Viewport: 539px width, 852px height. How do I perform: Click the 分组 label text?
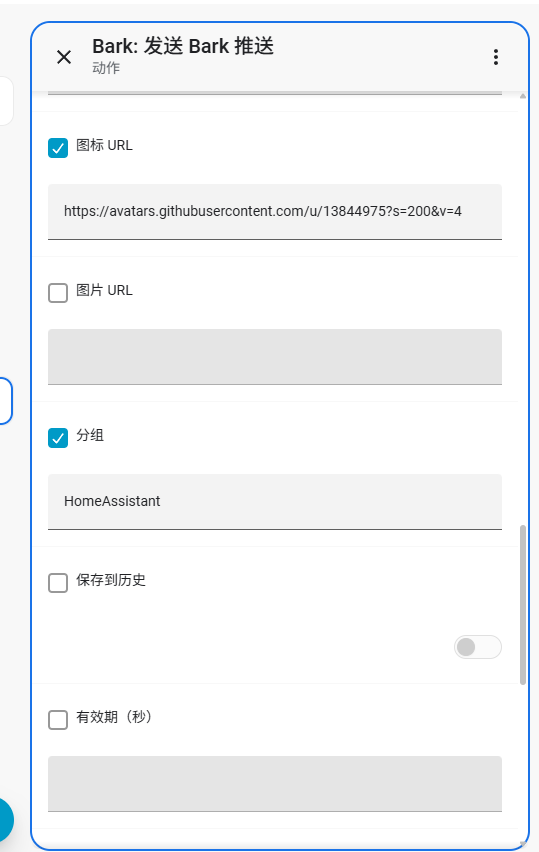tap(90, 435)
